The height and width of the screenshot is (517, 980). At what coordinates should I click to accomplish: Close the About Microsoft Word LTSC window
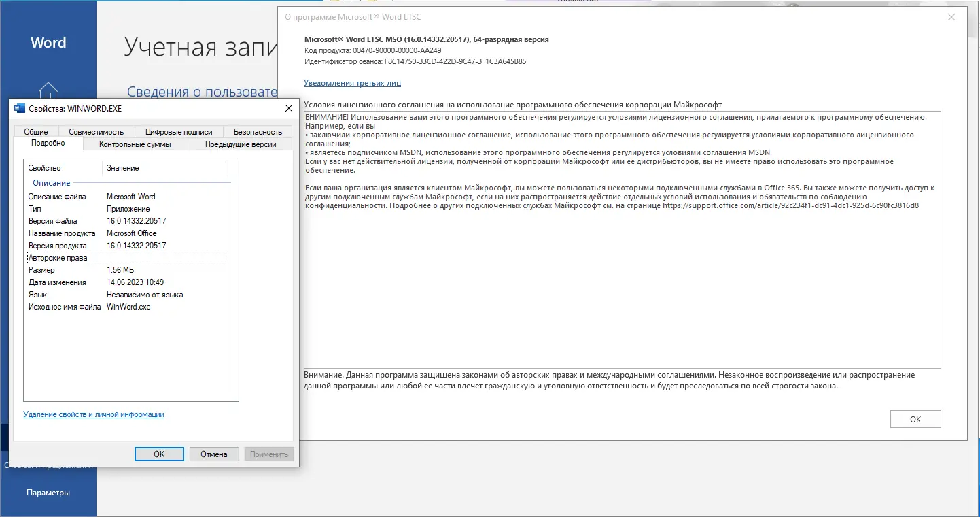(951, 17)
